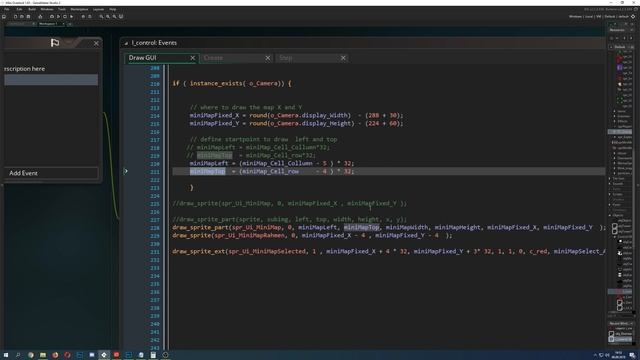Open the File menu
The height and width of the screenshot is (360, 640).
[7, 9]
